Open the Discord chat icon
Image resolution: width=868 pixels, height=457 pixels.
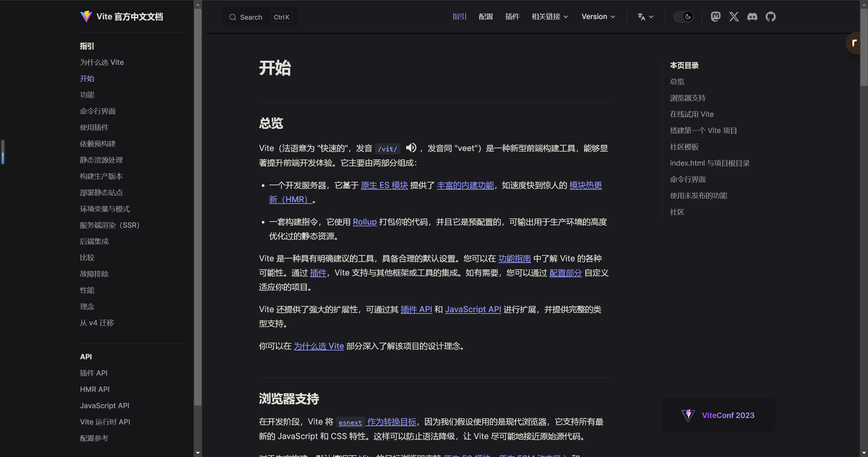point(752,17)
